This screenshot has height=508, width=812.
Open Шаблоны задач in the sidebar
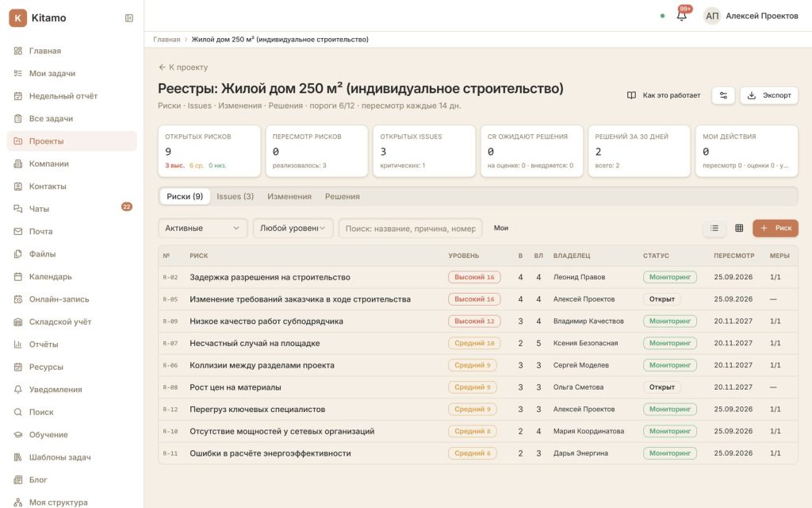coord(71,457)
